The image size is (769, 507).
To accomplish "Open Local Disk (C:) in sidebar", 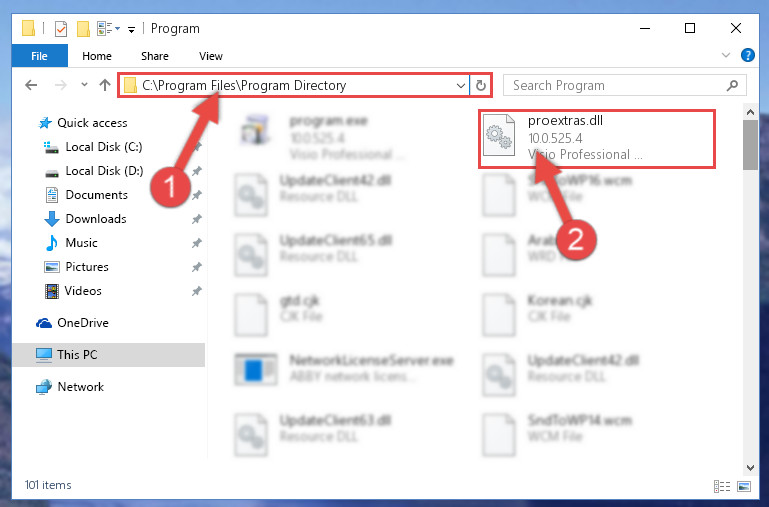I will 103,147.
